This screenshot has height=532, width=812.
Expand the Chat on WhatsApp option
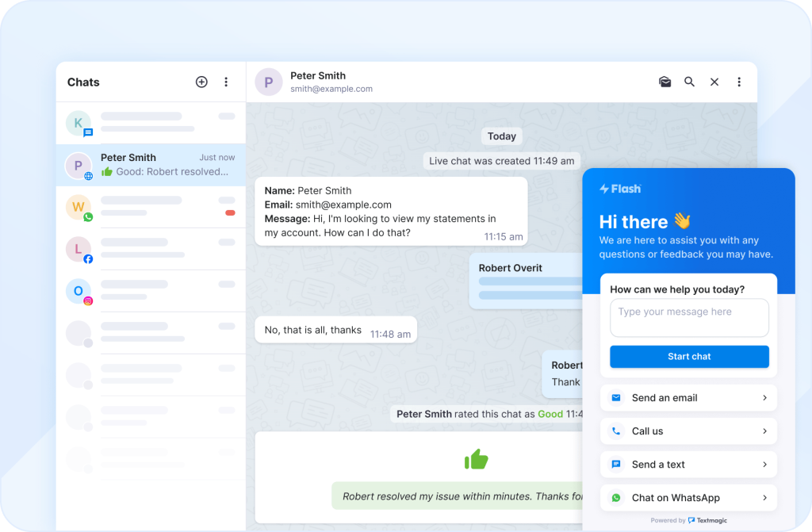click(764, 497)
